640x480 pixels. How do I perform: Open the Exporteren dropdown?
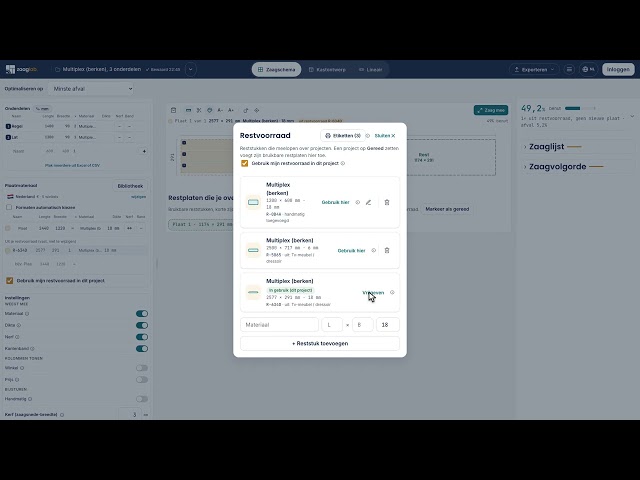pyautogui.click(x=534, y=70)
